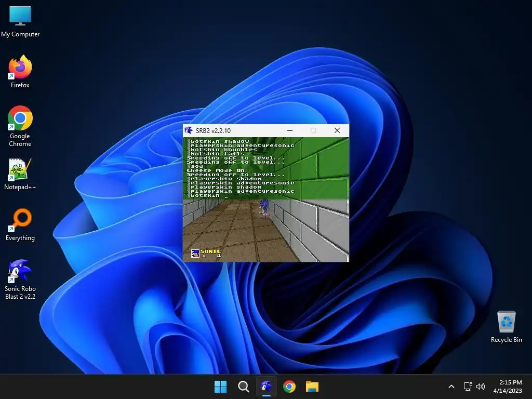Select the Firefox desktop shortcut
This screenshot has height=399, width=532.
pos(20,72)
